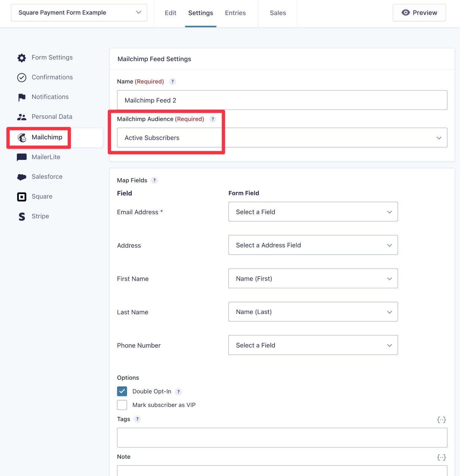Click the Salesforce cloud icon
Screen dimensions: 460x476
(21, 177)
